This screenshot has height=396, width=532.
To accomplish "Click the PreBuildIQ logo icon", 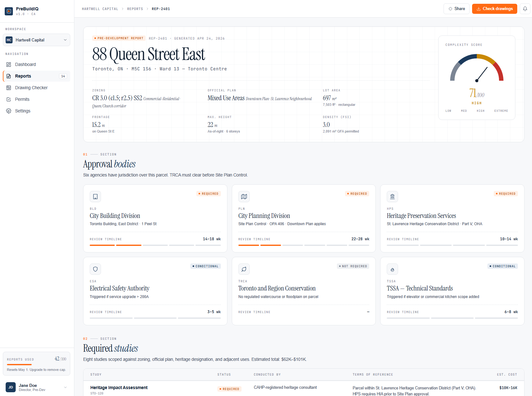I will pyautogui.click(x=9, y=11).
